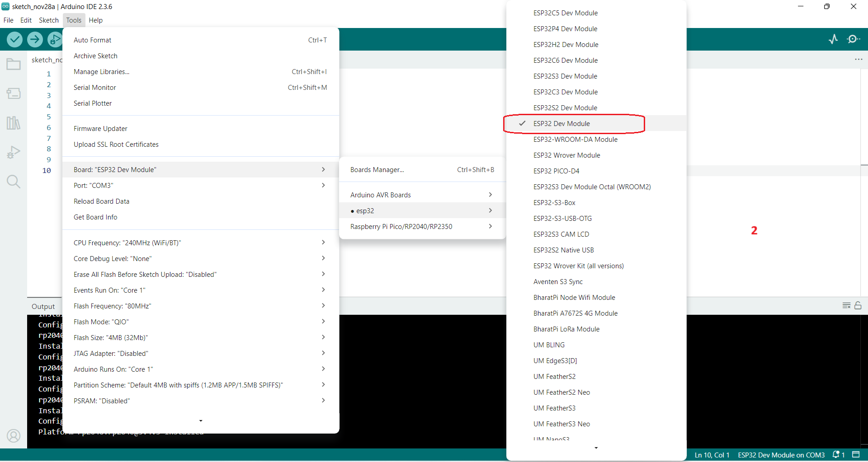Expand the Partition Scheme submenu
This screenshot has width=868, height=462.
click(201, 385)
